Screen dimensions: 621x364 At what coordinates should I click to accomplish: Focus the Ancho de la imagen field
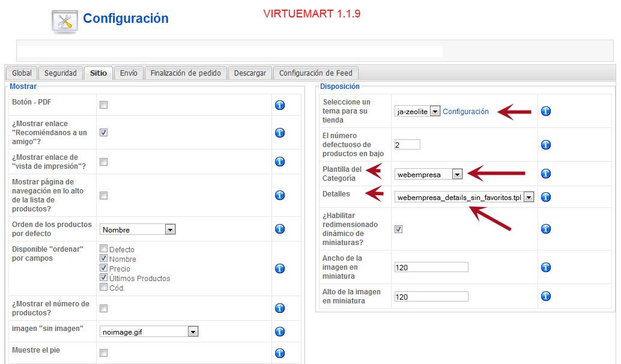coord(431,267)
